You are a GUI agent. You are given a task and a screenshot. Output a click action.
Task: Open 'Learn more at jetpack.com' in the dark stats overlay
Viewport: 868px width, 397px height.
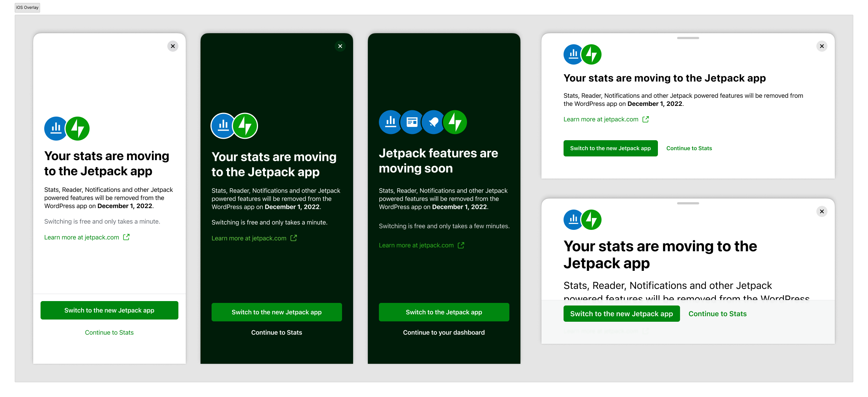click(249, 238)
